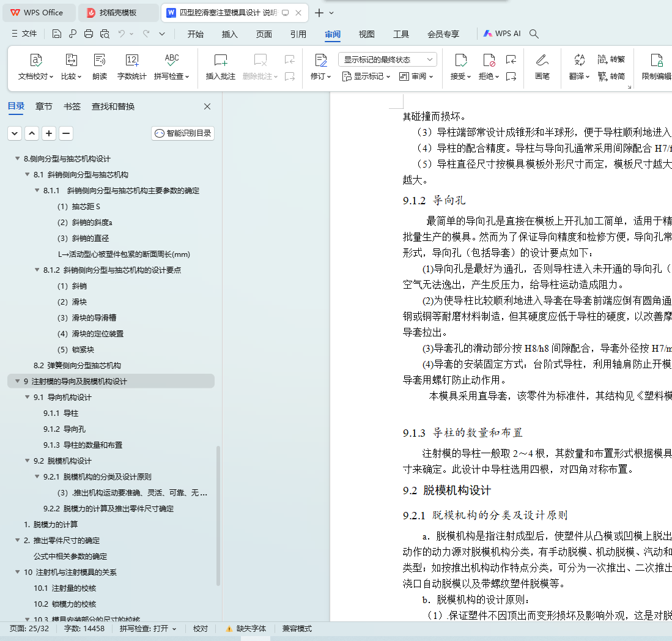The image size is (672, 641).
Task: Switch to the 插入 ribbon tab
Action: (x=230, y=34)
